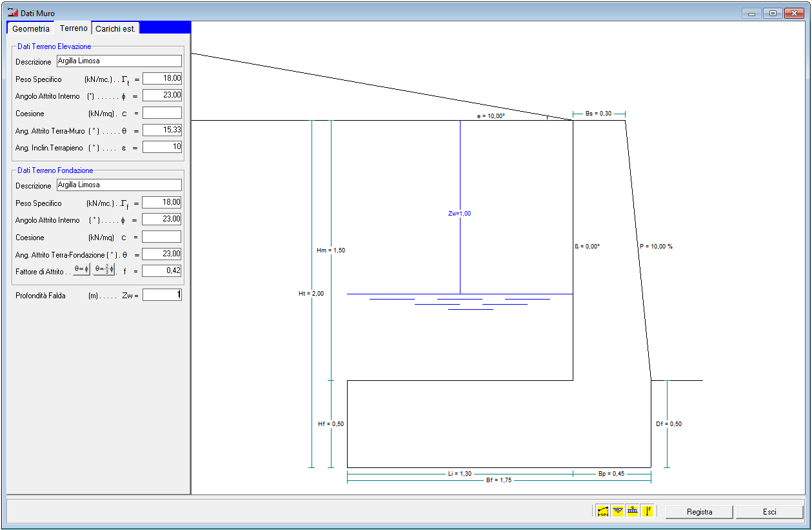This screenshot has width=812, height=530.
Task: Click the elevation Peso Specifico Γt field
Action: 163,78
